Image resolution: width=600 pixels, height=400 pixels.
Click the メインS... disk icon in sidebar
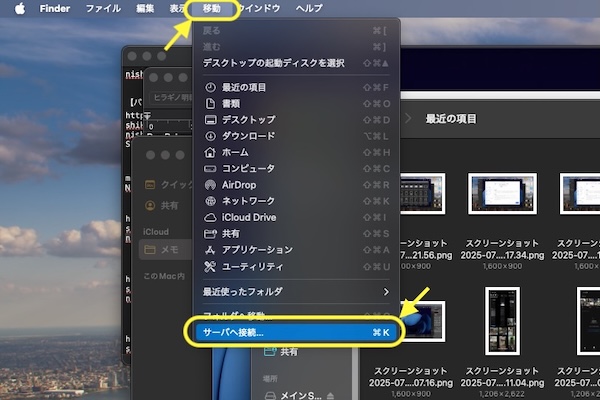tap(270, 395)
